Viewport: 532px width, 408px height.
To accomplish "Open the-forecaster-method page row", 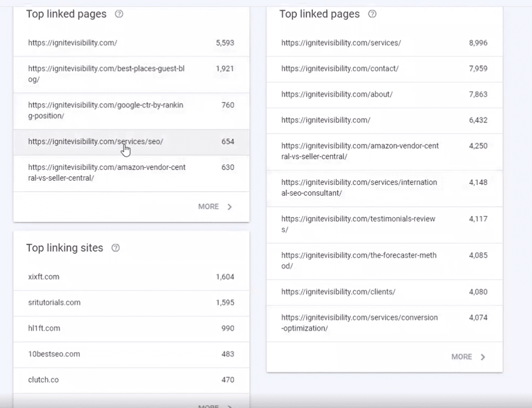I will pos(384,261).
